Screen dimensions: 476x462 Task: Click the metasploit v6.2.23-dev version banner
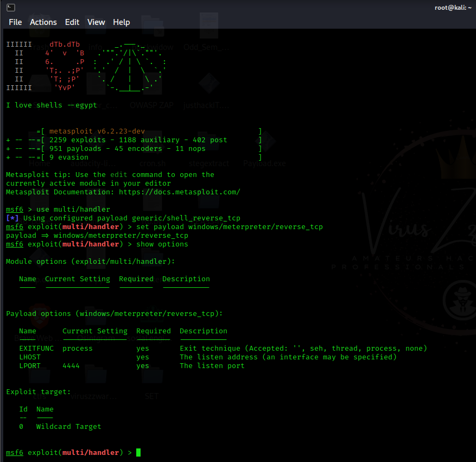tap(97, 131)
